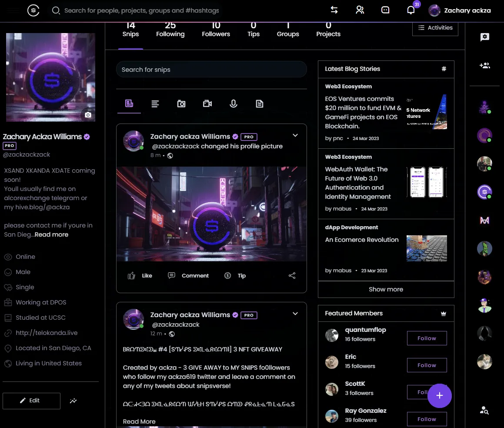Viewport: 504px width, 428px height.
Task: Click in the Search for snips field
Action: pyautogui.click(x=211, y=70)
